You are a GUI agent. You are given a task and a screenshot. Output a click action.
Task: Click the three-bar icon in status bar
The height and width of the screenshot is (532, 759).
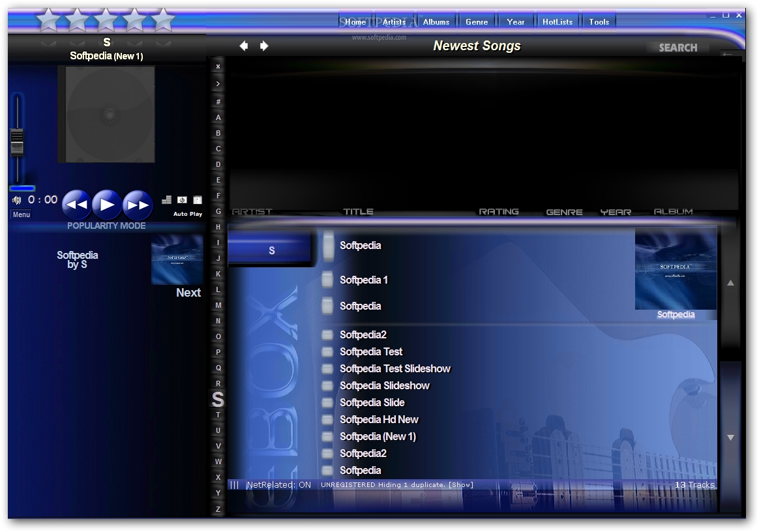[234, 484]
